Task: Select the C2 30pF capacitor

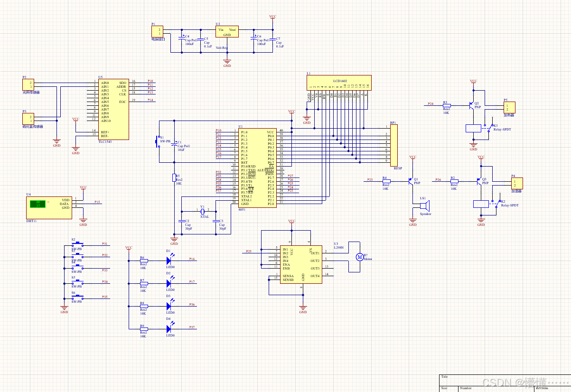Action: [x=181, y=221]
